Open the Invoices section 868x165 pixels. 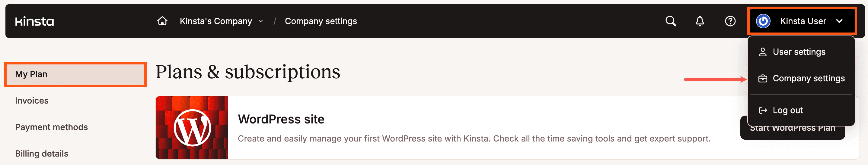coord(32,101)
